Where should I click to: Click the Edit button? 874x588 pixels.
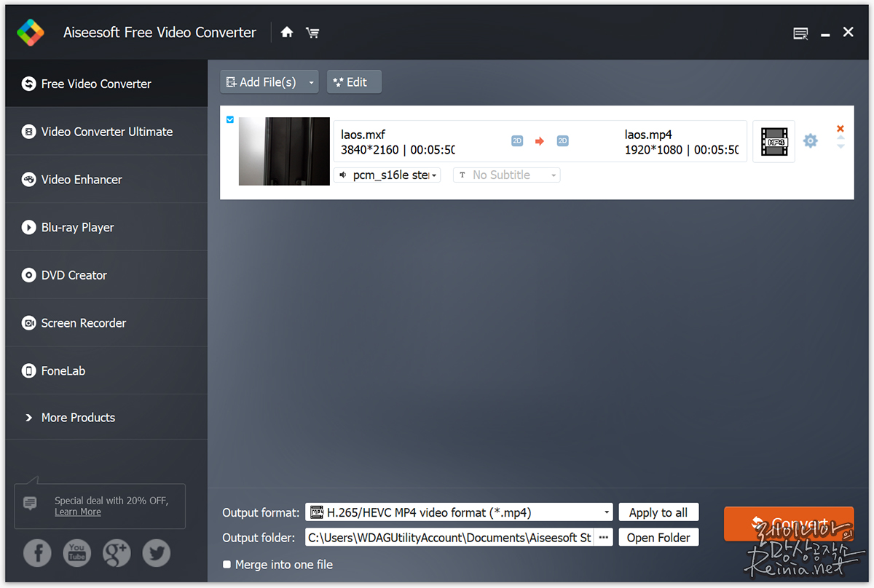354,82
